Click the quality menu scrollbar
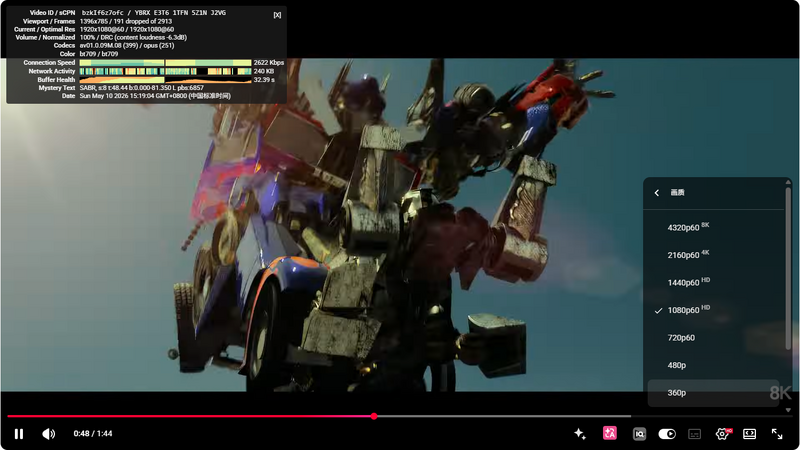The height and width of the screenshot is (450, 800). click(x=788, y=269)
